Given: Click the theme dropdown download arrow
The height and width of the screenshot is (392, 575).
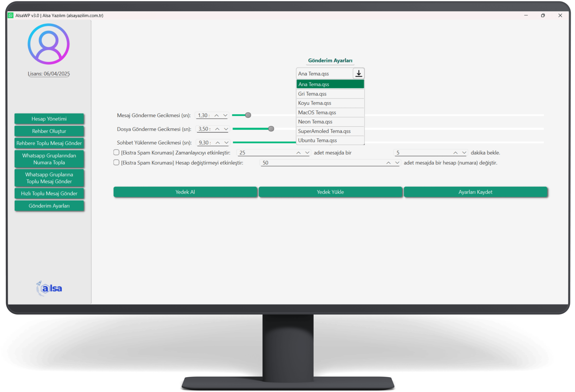Looking at the screenshot, I should point(359,73).
